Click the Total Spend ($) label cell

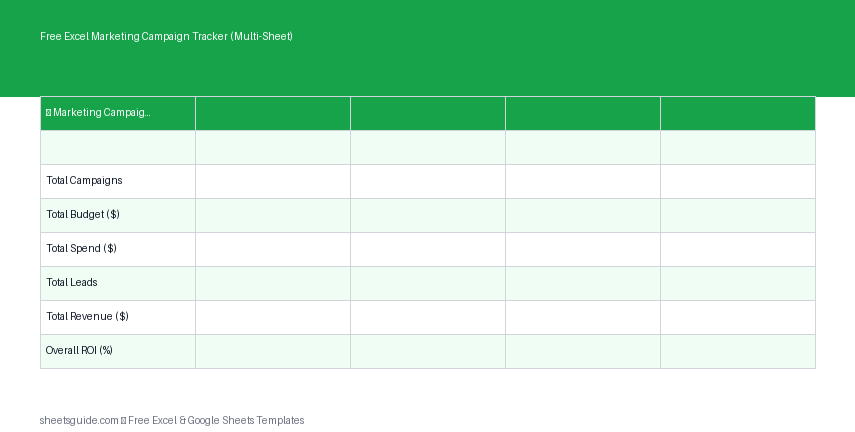[x=117, y=249]
